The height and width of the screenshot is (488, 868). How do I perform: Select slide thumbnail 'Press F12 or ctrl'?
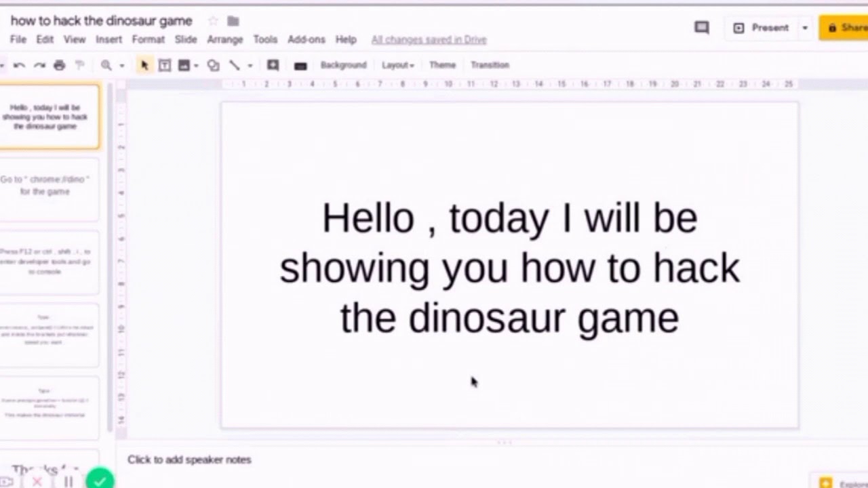[x=49, y=262]
